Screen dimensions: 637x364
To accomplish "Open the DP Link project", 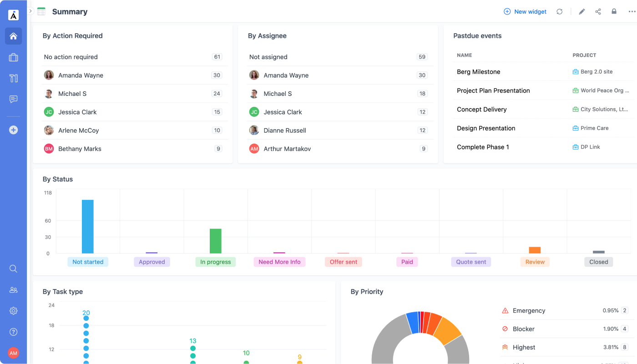I will (x=586, y=147).
